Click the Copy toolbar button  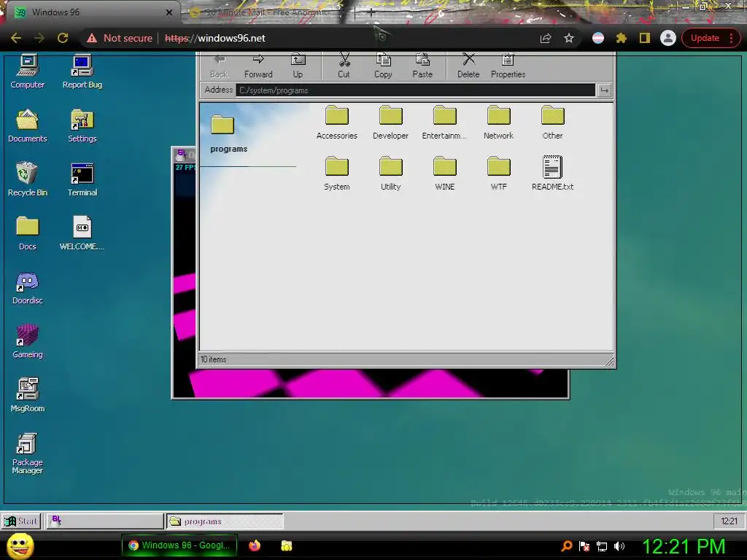(383, 66)
